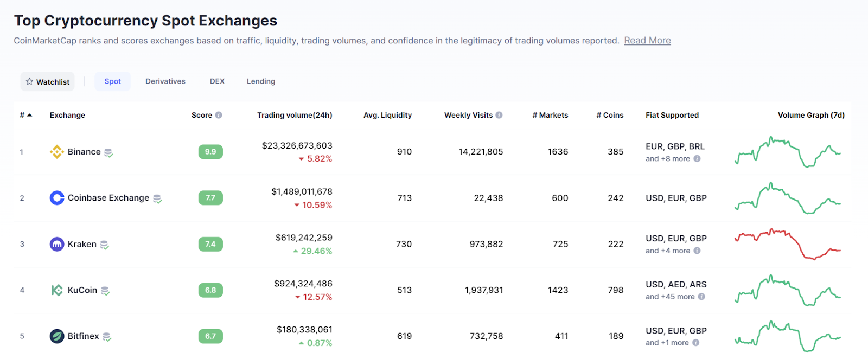Screen dimensions: 868x359
Task: Click Kraken's red 7d volume graph
Action: pyautogui.click(x=788, y=244)
